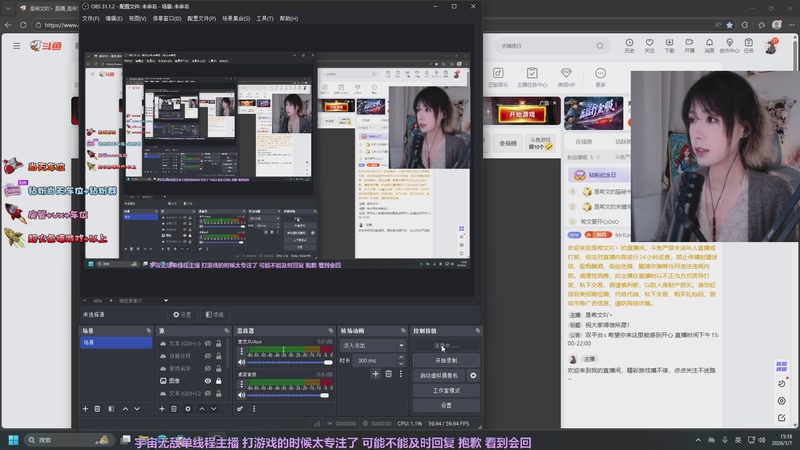Open scene filters icon in Scenes panel
800x450 pixels.
tap(111, 409)
